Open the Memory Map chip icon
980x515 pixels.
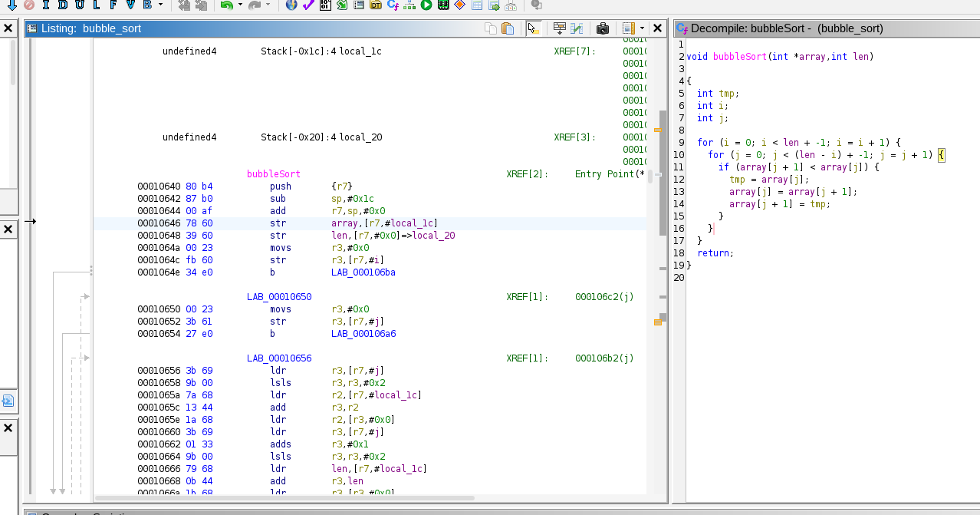pos(443,5)
